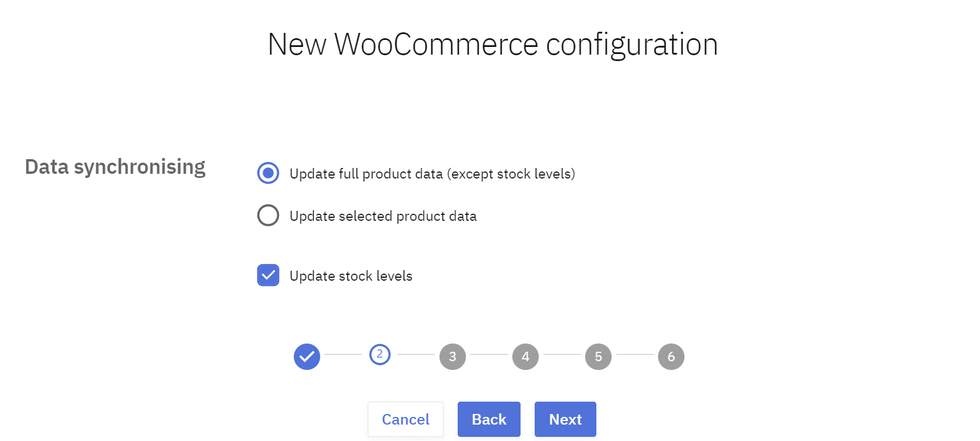Choose 'Update selected product data' radio option
980x441 pixels.
click(269, 216)
